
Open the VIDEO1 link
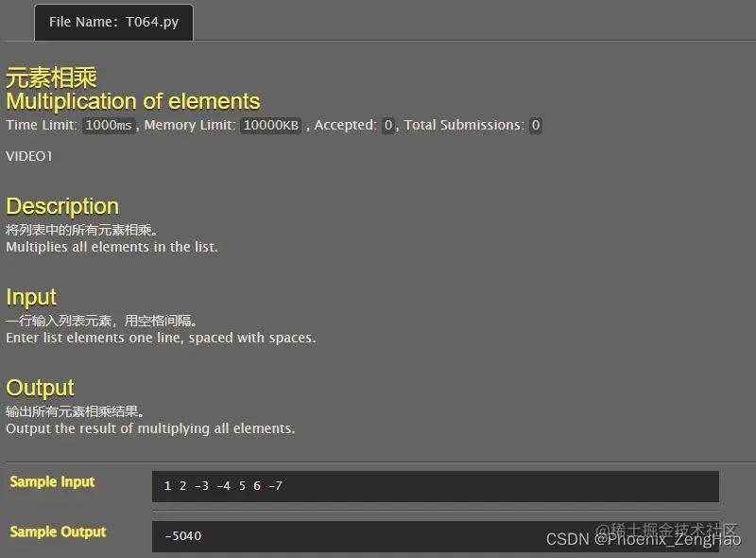point(29,156)
